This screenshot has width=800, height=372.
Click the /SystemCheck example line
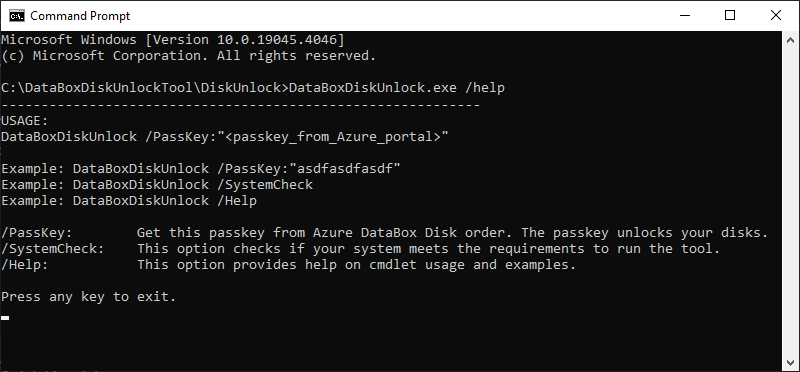pyautogui.click(x=157, y=185)
